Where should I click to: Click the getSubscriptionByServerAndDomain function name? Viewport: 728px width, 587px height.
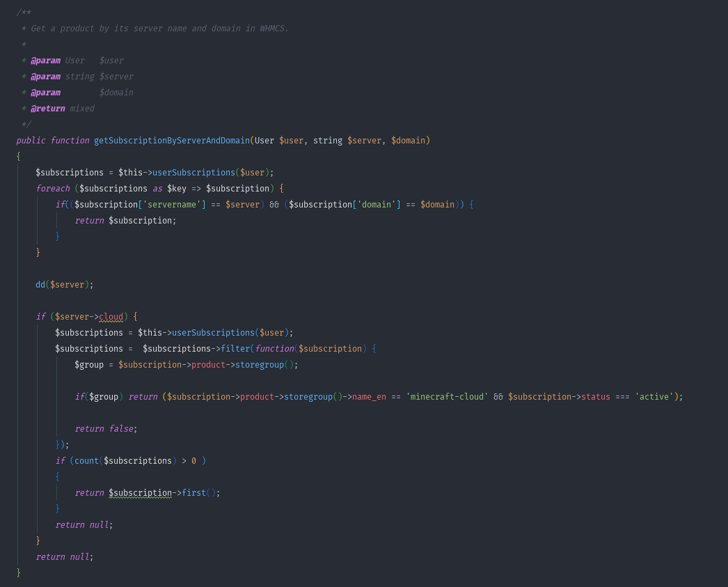(171, 141)
